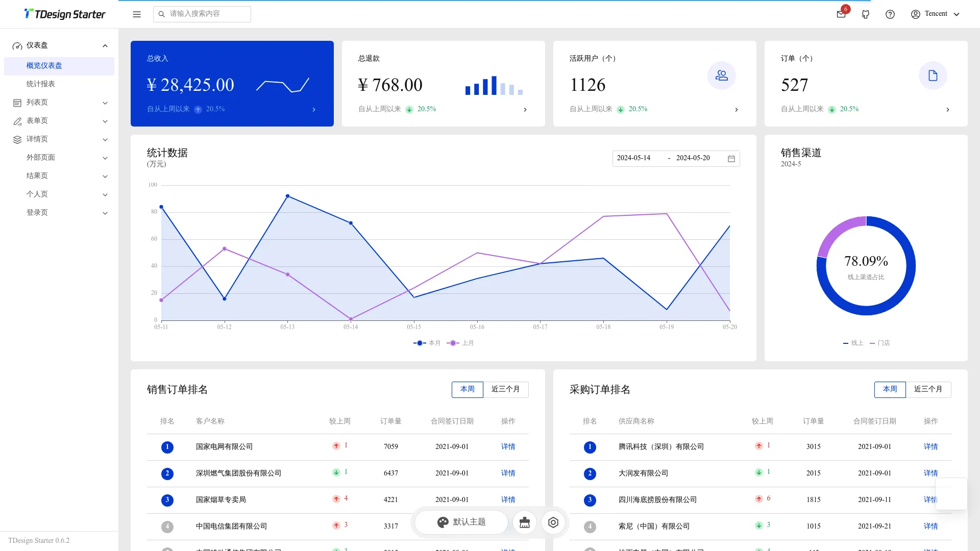The width and height of the screenshot is (980, 551).
Task: Click the search input field
Action: click(202, 14)
